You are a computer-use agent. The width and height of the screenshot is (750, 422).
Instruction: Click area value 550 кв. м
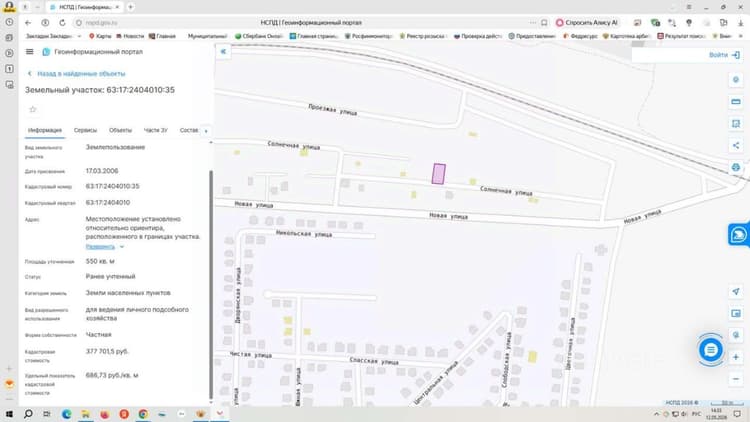(x=100, y=261)
